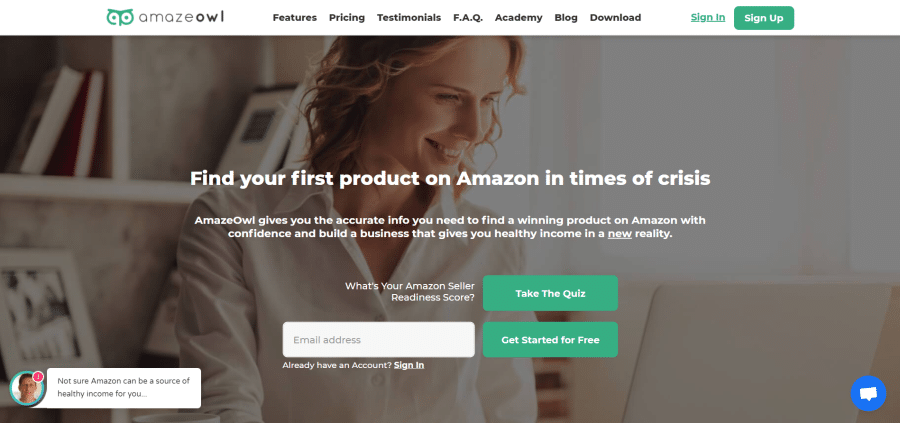Visit the Academy page
This screenshot has width=900, height=423.
518,18
